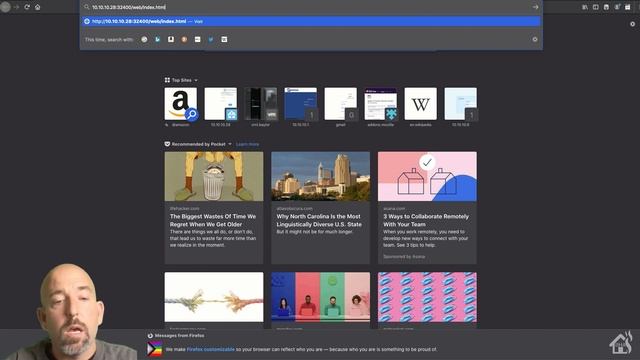The image size is (640, 360).
Task: Open 'Why North Carolina' article card
Action: click(320, 207)
